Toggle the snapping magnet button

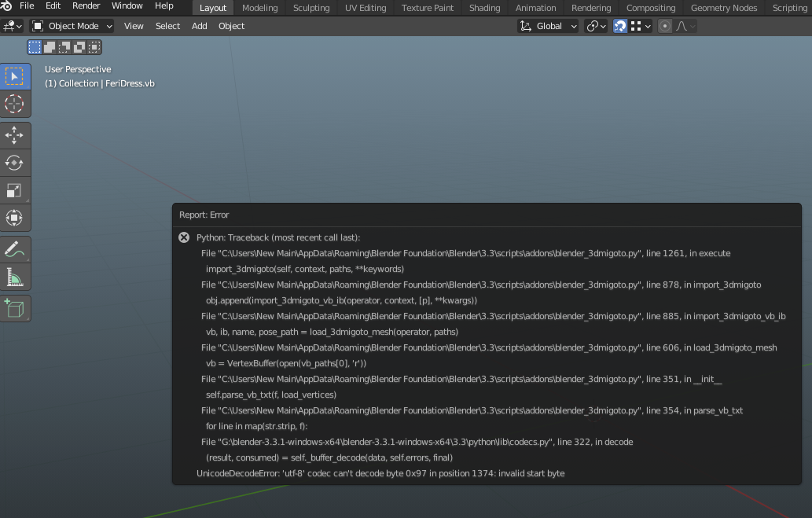pos(620,26)
